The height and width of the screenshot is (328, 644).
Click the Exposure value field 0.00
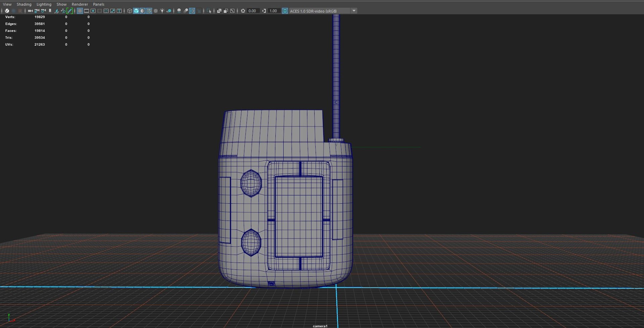click(x=253, y=11)
